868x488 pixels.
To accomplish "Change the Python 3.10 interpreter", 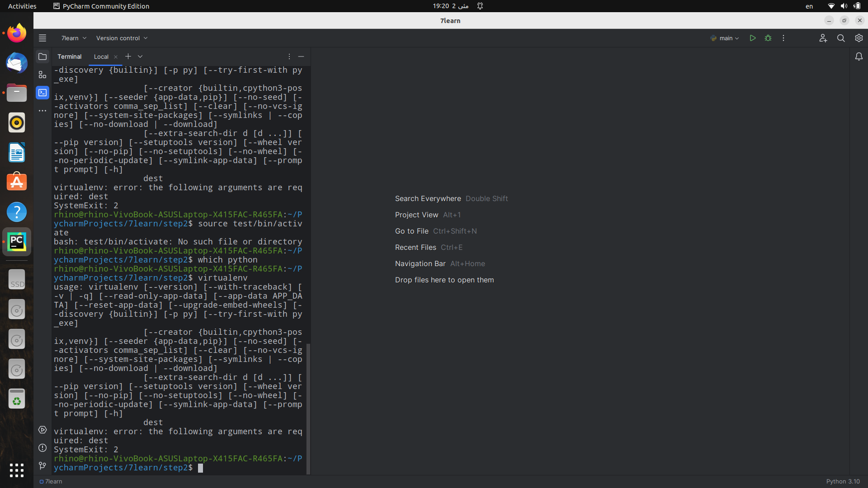I will 843,481.
